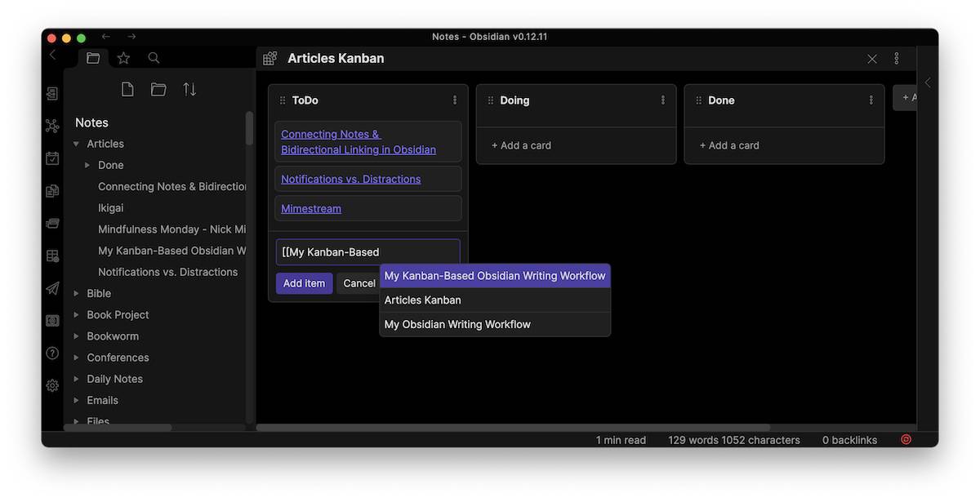
Task: Click the vault switcher ribbon icon
Action: click(x=52, y=321)
